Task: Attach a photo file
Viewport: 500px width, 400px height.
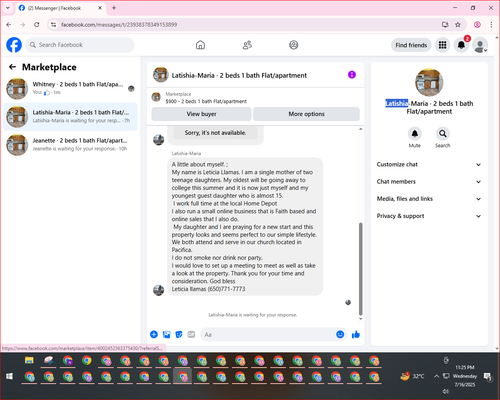Action: (x=166, y=334)
